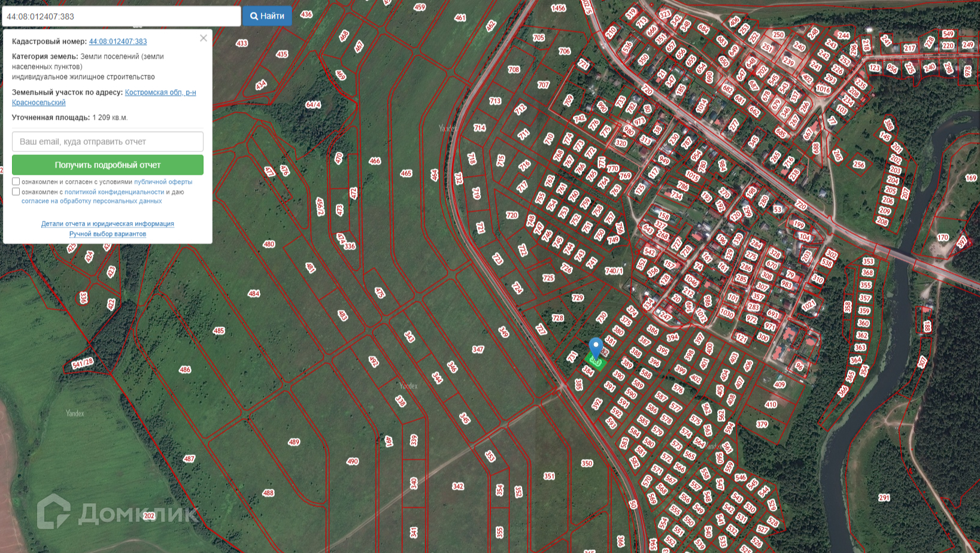Select parcel labeled 713 on the map
Viewport: 980px width, 553px height.
coord(495,101)
